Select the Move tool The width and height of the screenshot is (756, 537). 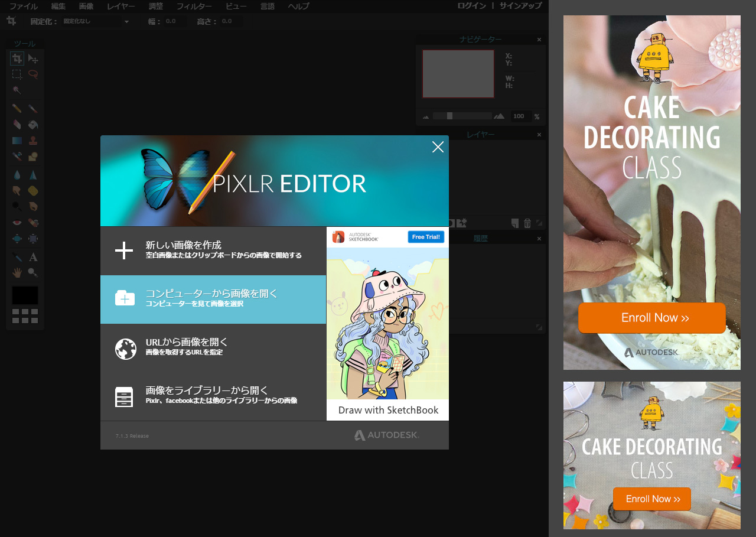point(33,58)
